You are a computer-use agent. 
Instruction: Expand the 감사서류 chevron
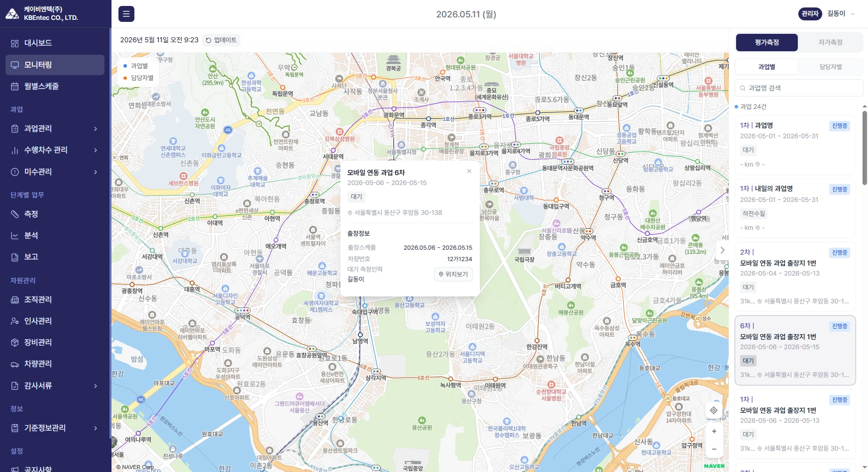(x=96, y=386)
